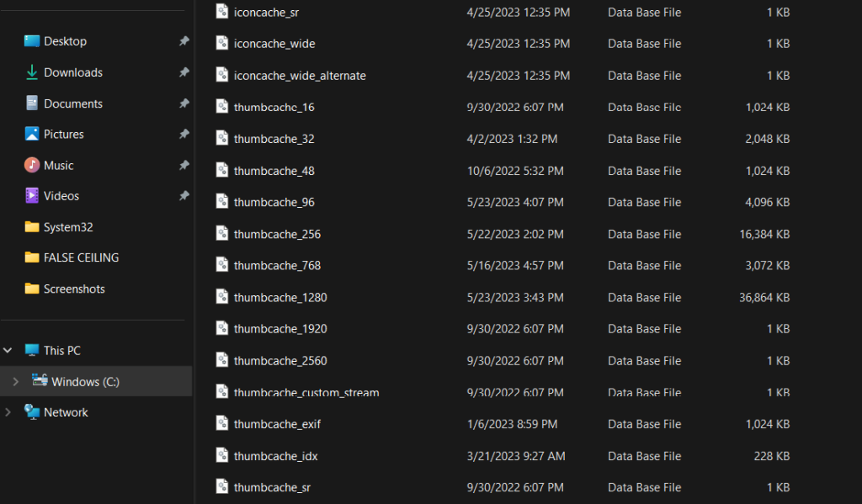
Task: Select thumbcache_exif file name
Action: pos(277,424)
